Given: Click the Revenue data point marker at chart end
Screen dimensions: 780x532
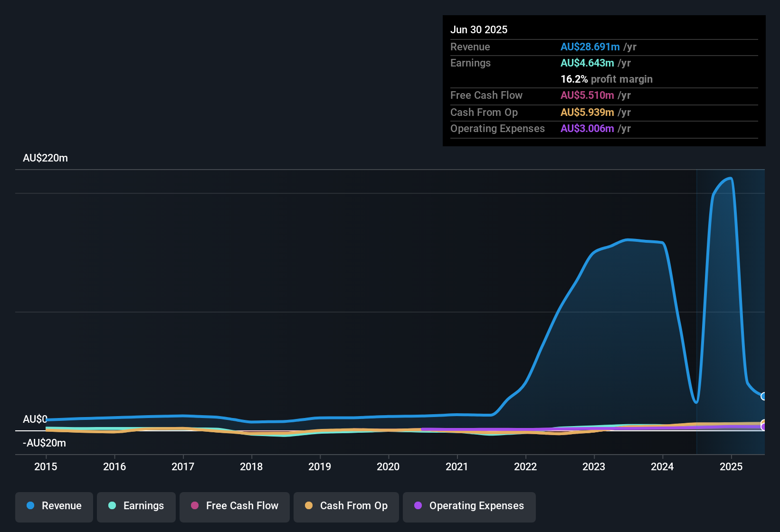Looking at the screenshot, I should pos(764,396).
